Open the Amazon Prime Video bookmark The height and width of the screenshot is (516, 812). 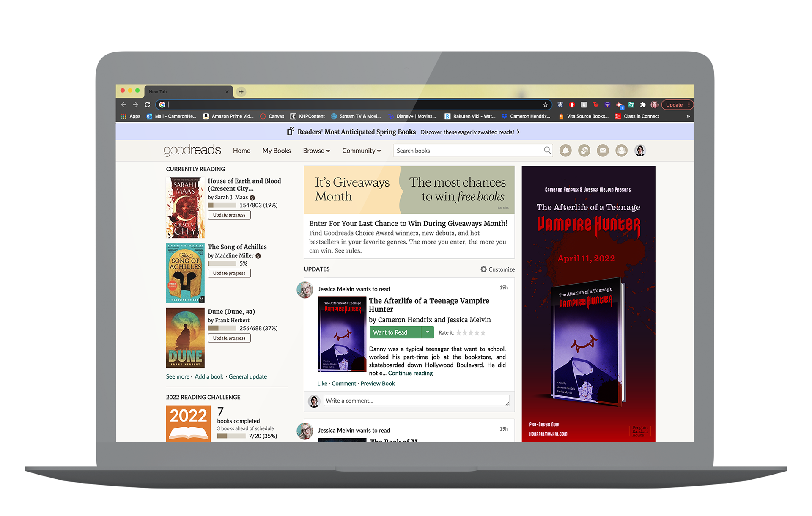coord(228,116)
